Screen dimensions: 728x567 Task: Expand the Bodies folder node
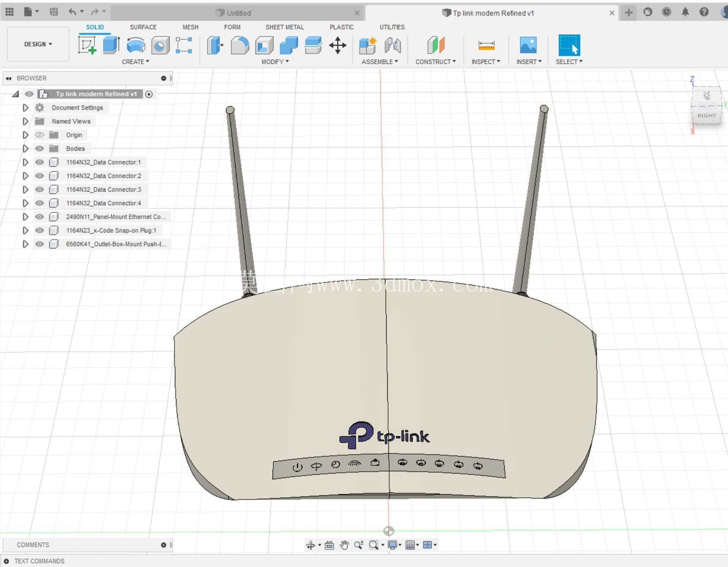point(25,148)
